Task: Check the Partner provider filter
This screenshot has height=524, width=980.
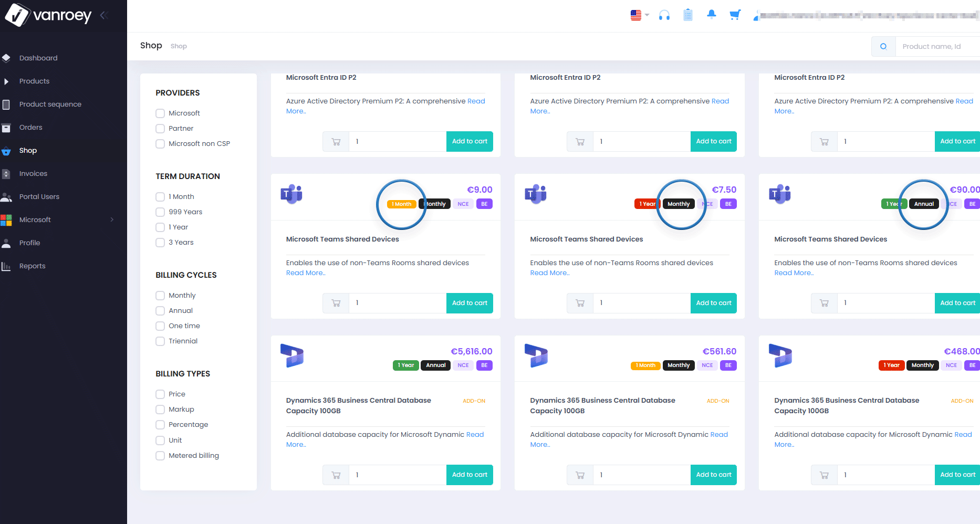Action: pos(160,129)
